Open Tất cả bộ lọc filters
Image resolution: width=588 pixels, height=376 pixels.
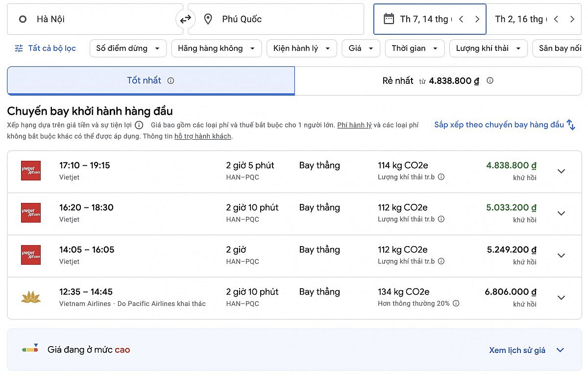(46, 49)
